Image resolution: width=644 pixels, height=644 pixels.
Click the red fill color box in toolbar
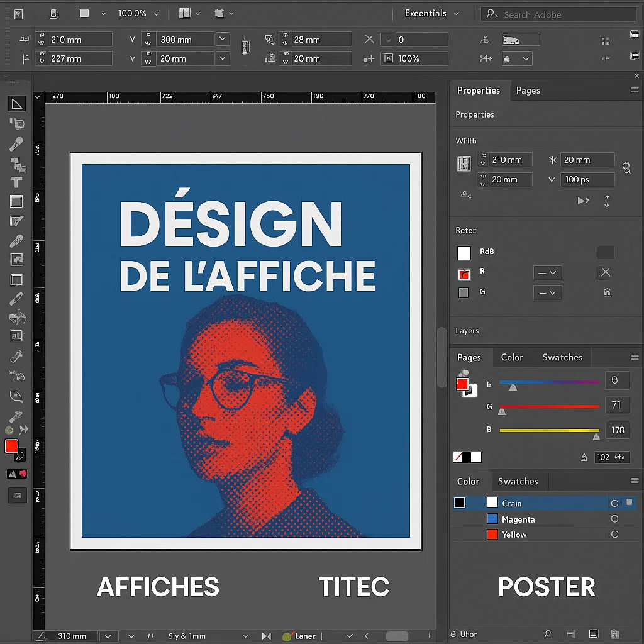click(12, 447)
